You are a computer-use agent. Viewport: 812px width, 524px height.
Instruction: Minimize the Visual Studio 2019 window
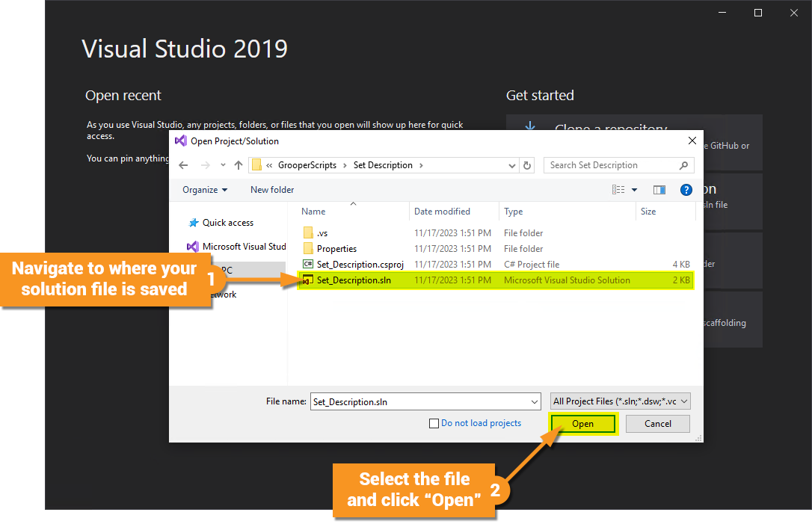pos(722,13)
